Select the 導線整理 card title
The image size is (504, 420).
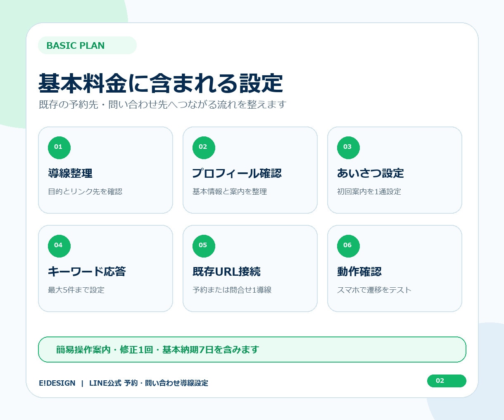pyautogui.click(x=70, y=173)
